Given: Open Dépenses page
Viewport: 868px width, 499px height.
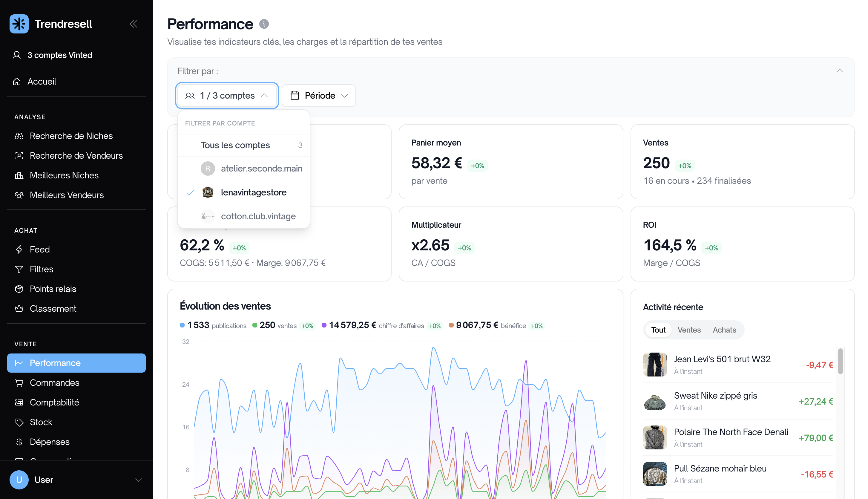Looking at the screenshot, I should click(76, 442).
